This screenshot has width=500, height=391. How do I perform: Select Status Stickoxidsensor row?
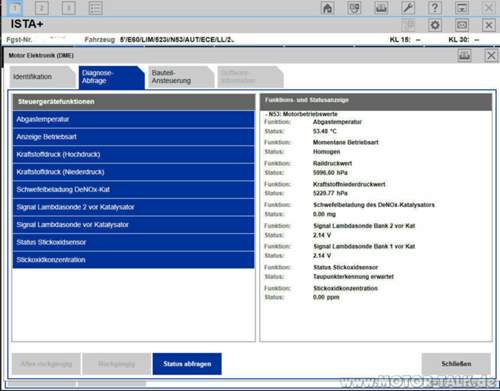pos(133,242)
